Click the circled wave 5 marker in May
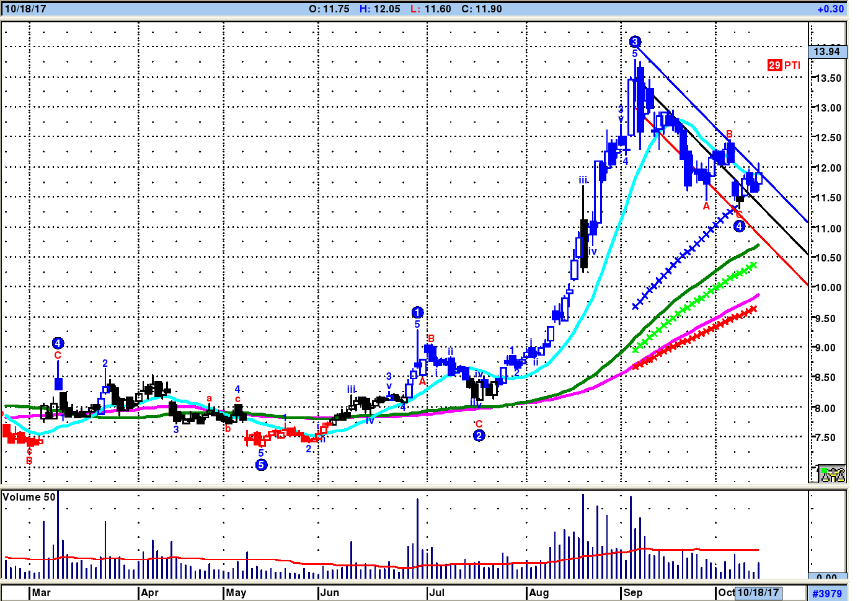 261,465
